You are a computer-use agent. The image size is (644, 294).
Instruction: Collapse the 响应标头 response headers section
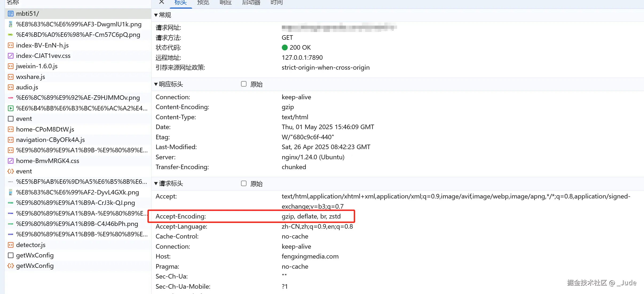pos(156,84)
